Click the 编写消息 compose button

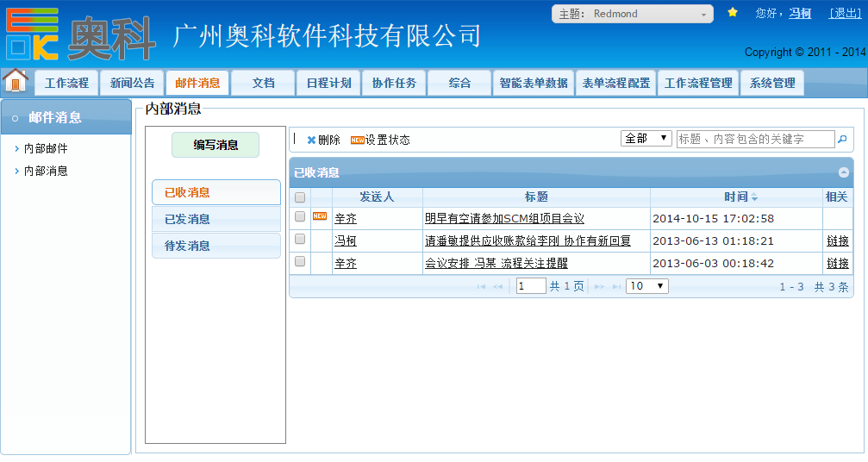tap(215, 145)
